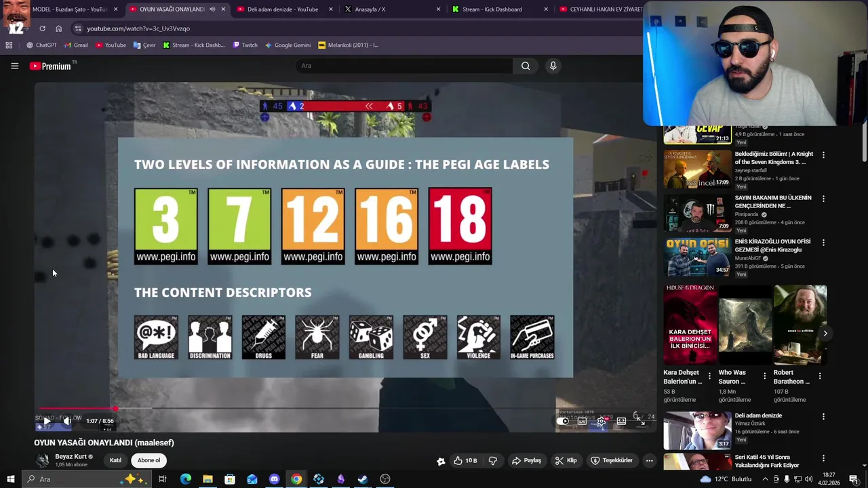Screen dimensions: 868x488
Task: Open options for Knight of Seven Kingdoms video
Action: (823, 155)
